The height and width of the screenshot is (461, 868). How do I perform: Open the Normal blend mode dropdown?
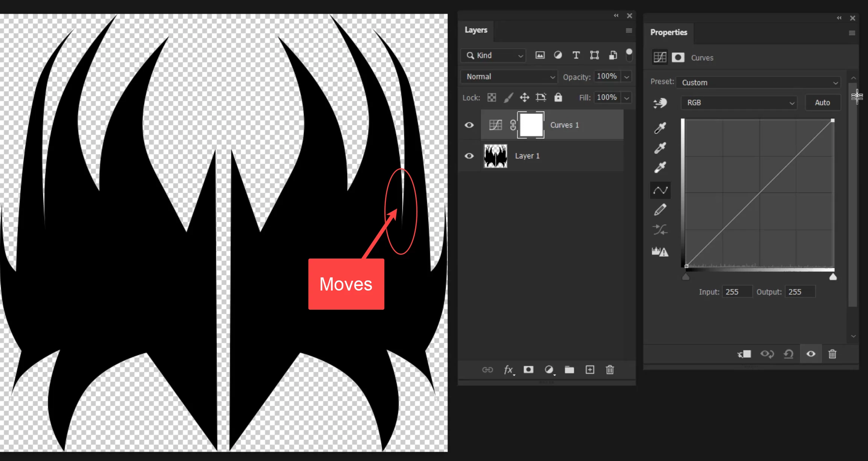pos(509,77)
